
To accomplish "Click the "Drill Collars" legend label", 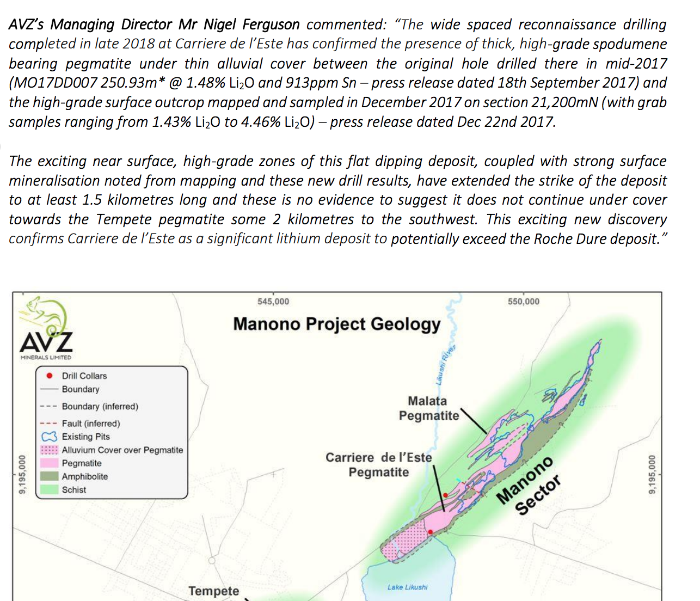I will point(84,376).
